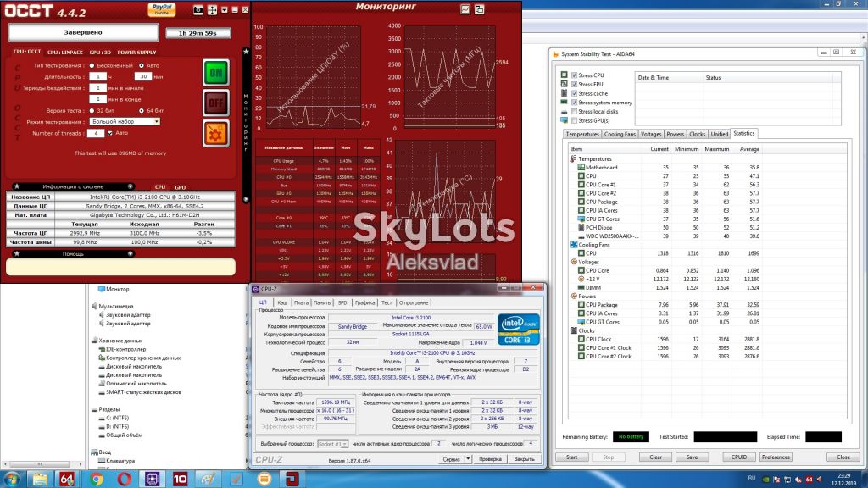This screenshot has height=488, width=868.
Task: Click the PayPal Donate icon
Action: click(x=162, y=9)
